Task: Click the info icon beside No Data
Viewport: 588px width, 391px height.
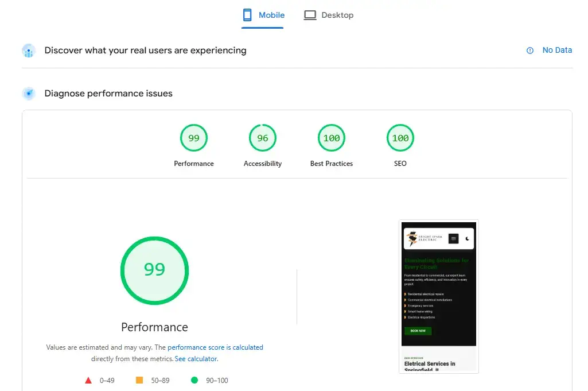Action: point(530,51)
